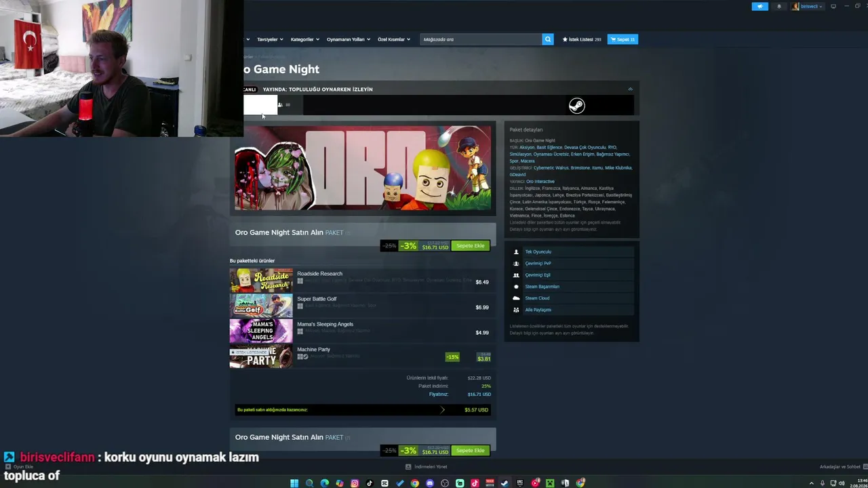
Task: Expand the Kategoriler dropdown menu
Action: (304, 39)
